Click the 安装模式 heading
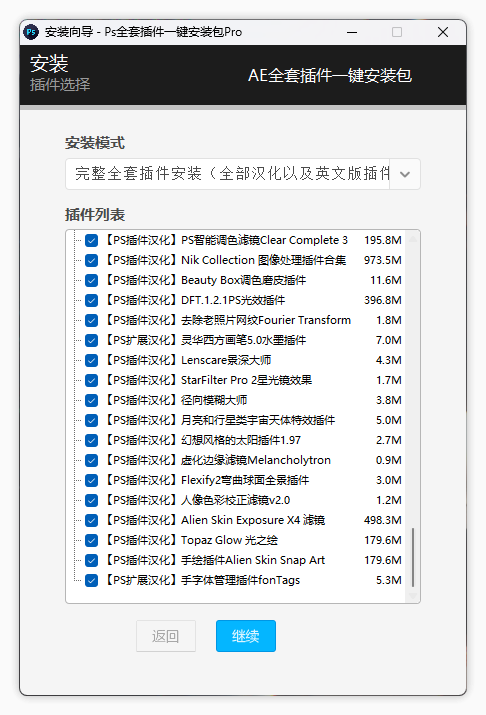Image resolution: width=486 pixels, height=715 pixels. pyautogui.click(x=95, y=143)
